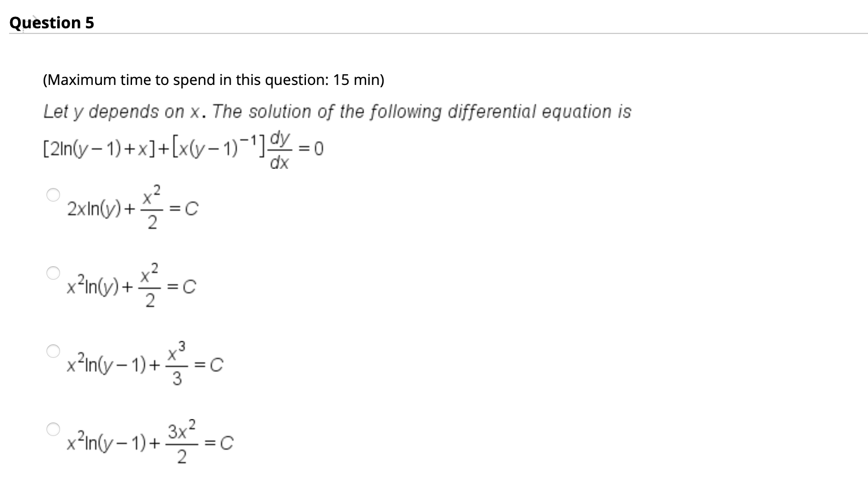
Task: Click the = 0 portion of the equation
Action: 311,148
